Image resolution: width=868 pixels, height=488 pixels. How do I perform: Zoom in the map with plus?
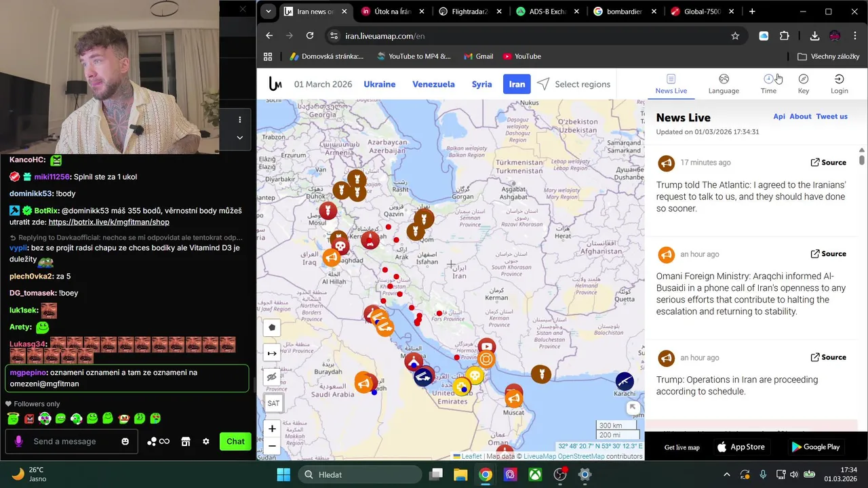(x=272, y=428)
